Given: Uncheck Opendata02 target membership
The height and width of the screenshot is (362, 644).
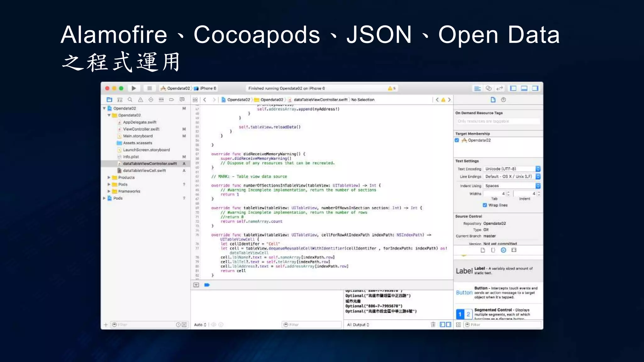Looking at the screenshot, I should (457, 140).
